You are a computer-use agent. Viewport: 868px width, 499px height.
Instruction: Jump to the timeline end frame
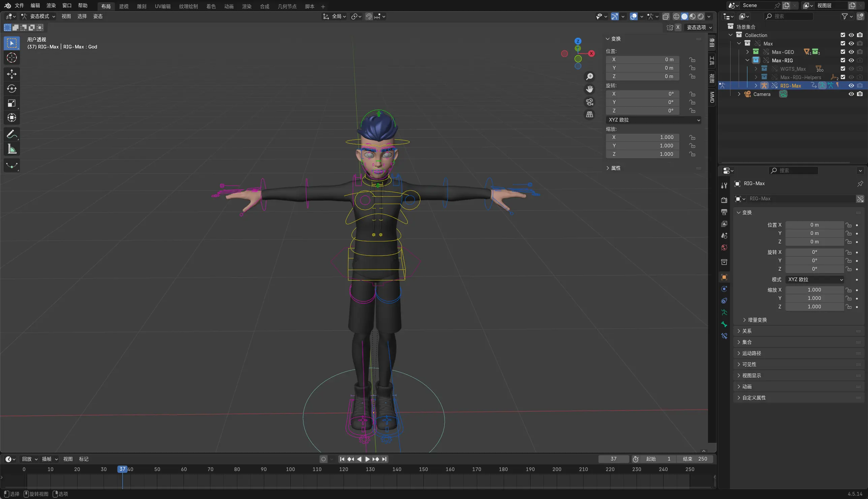click(384, 459)
